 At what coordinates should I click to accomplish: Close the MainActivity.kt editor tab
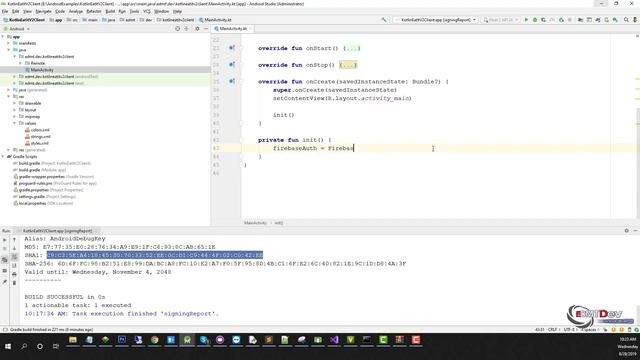[x=250, y=29]
